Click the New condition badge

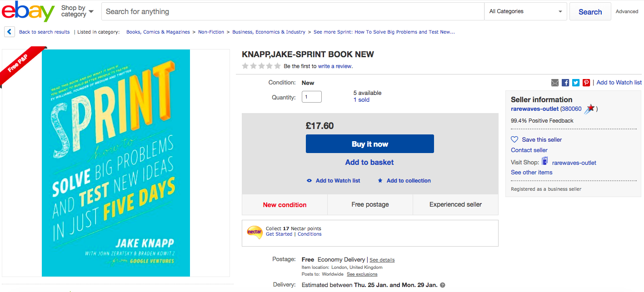[x=285, y=205]
